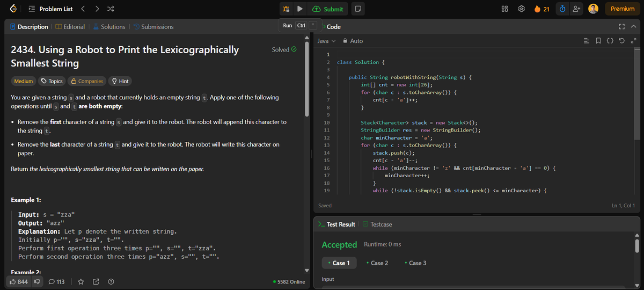Open the help question mark icon

111,281
